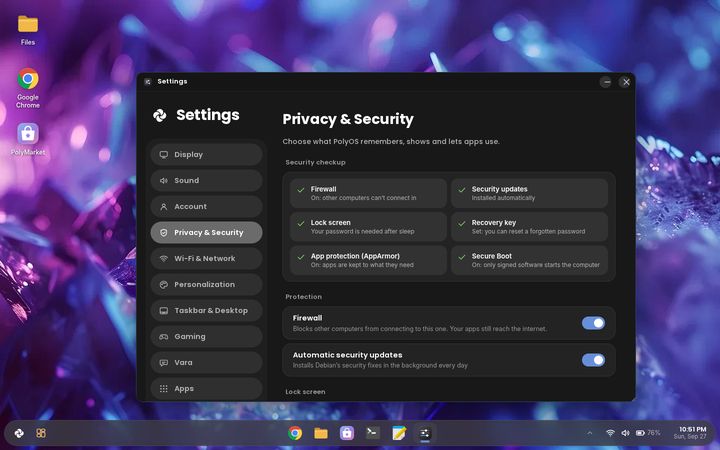
Task: Disable Automatic security updates switch
Action: (593, 360)
